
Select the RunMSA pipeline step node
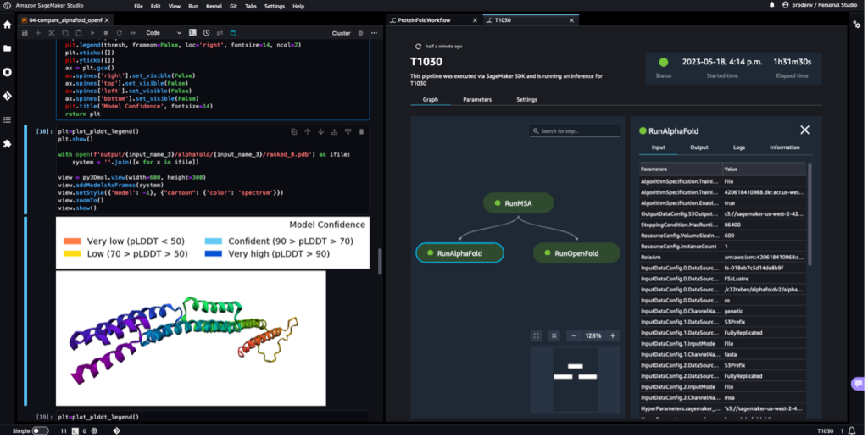coord(518,203)
